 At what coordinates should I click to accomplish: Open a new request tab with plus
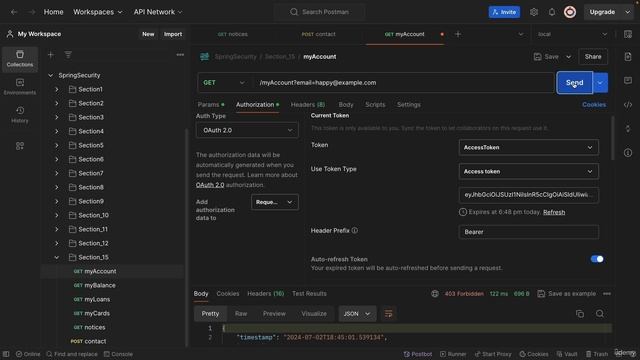pos(458,34)
